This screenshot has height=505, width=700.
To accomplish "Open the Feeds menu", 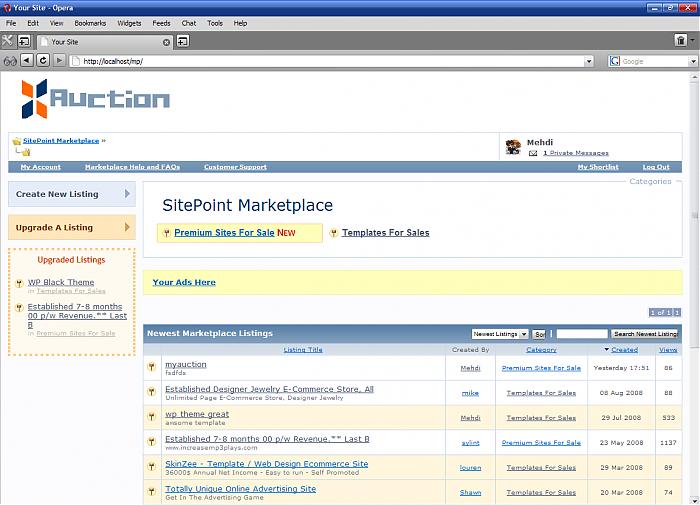I will click(x=161, y=22).
